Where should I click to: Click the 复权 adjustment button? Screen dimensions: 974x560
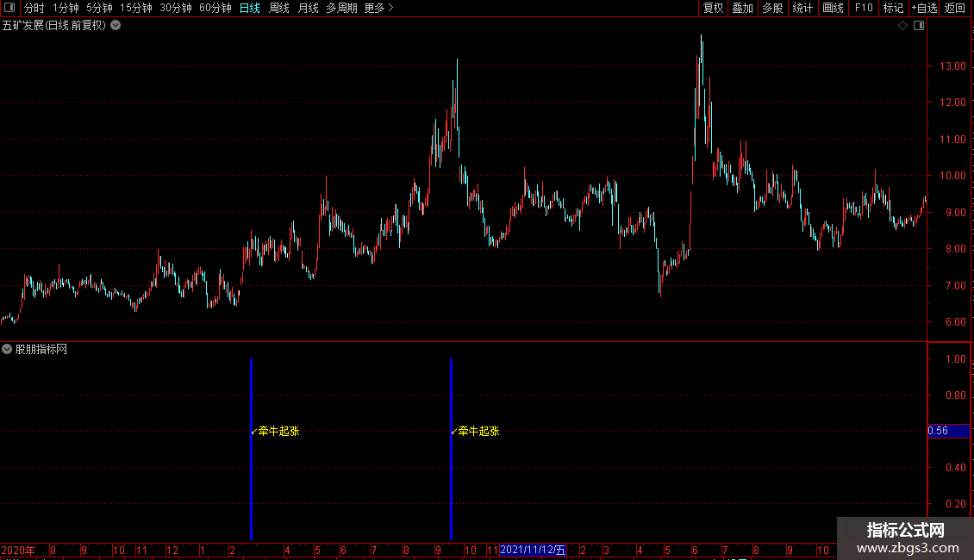click(x=713, y=8)
